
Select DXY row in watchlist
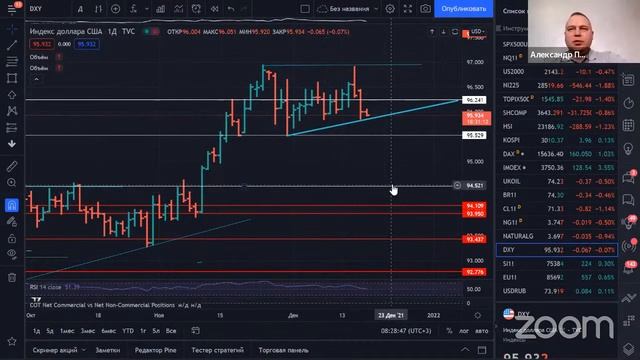coord(557,250)
